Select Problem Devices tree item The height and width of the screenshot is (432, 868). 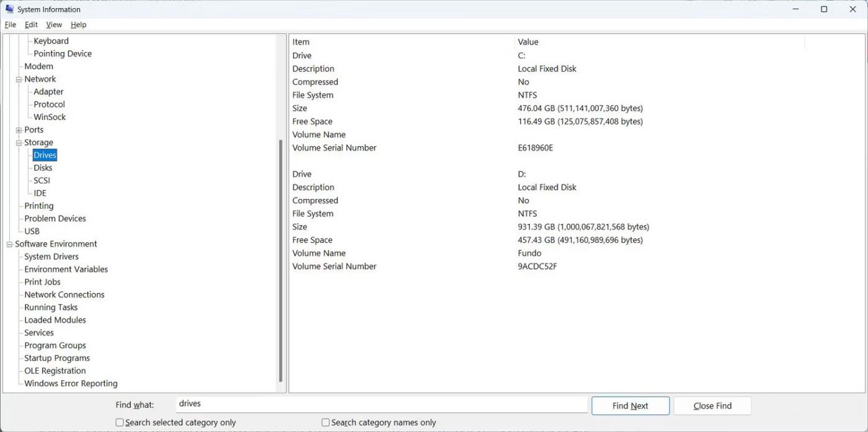pyautogui.click(x=55, y=219)
